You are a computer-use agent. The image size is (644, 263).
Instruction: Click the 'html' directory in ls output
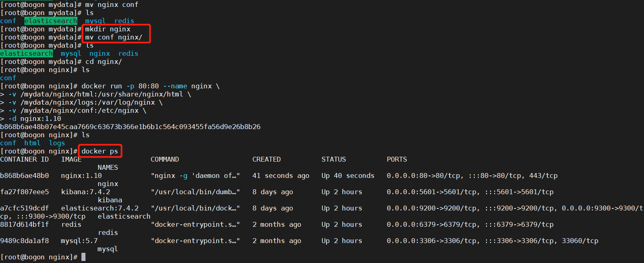33,143
